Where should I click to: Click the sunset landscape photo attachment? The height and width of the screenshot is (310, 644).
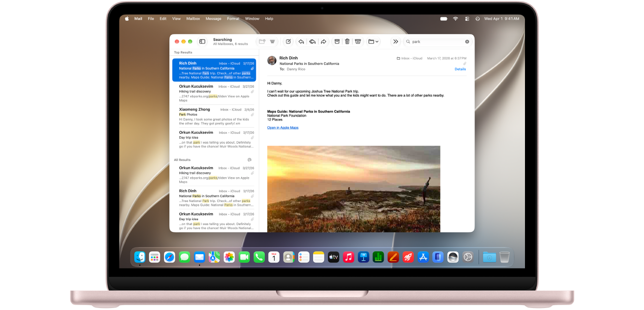point(354,189)
